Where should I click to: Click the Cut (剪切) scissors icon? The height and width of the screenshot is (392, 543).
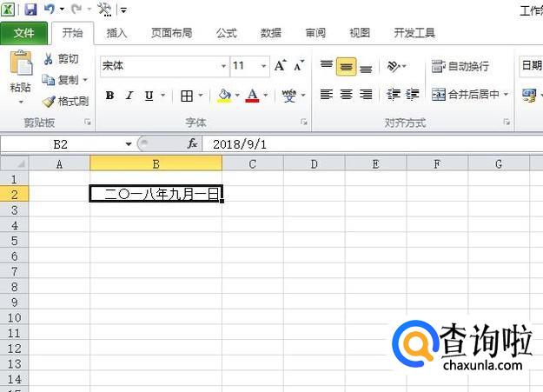point(49,59)
